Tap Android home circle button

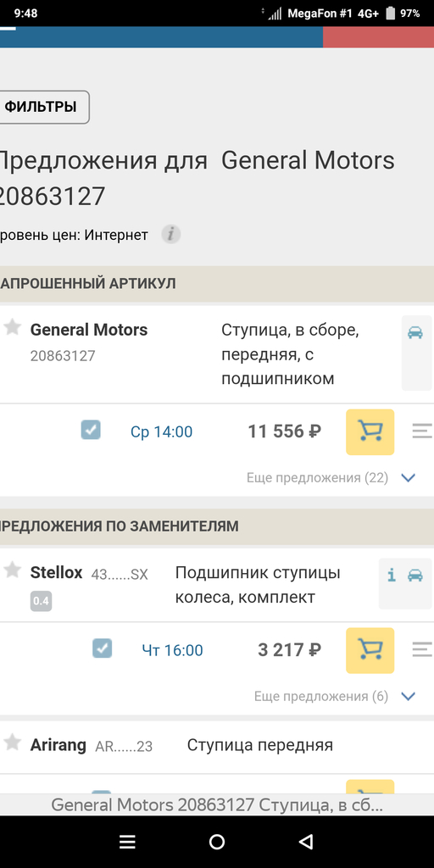(217, 842)
